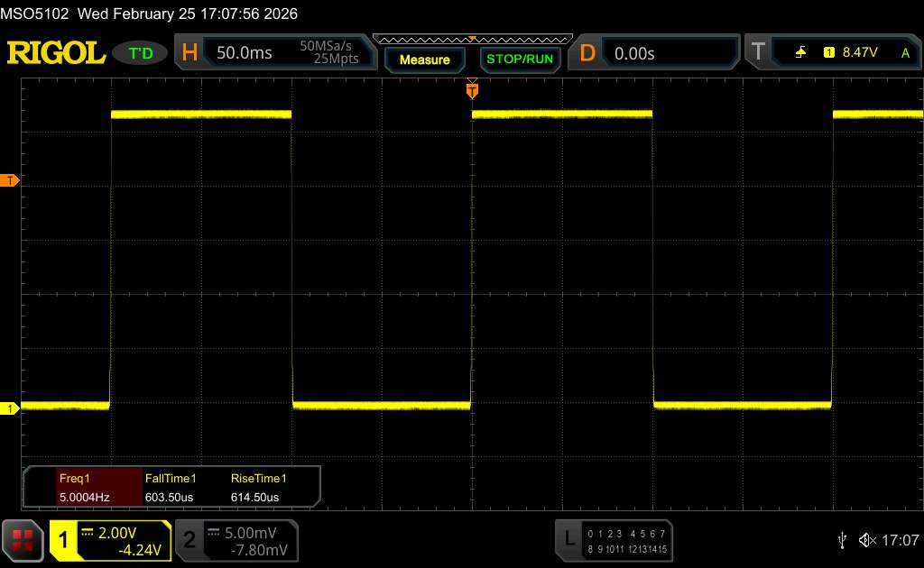The image size is (924, 568).
Task: Open the Measure menu
Action: point(424,60)
